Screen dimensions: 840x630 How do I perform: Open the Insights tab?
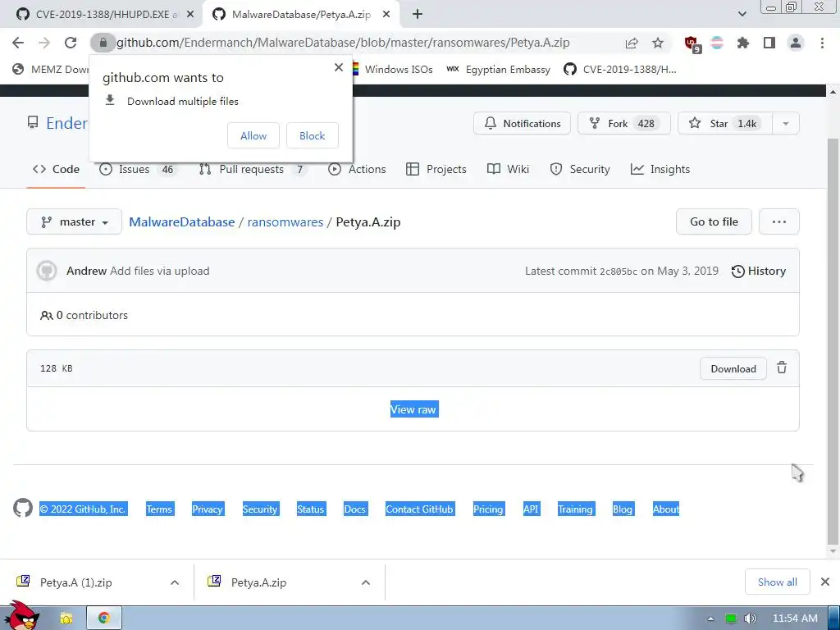point(660,169)
